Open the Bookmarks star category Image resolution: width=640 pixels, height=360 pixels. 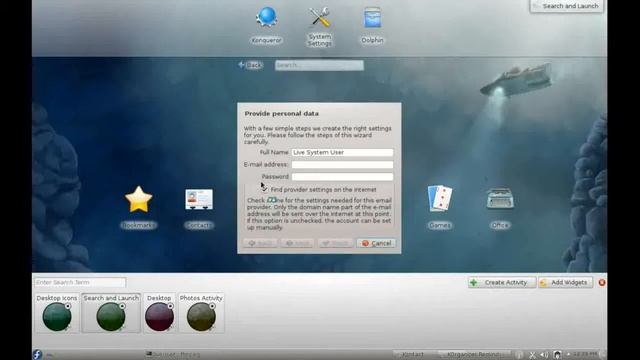tap(138, 200)
